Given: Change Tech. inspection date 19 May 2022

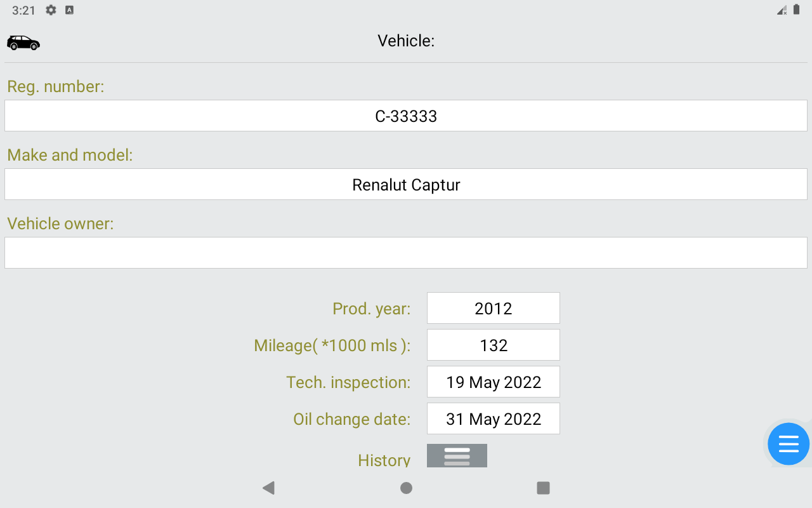Looking at the screenshot, I should click(494, 382).
